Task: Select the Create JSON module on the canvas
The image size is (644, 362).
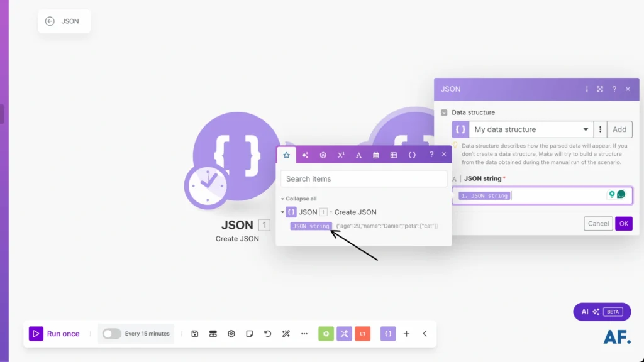Action: point(237,156)
